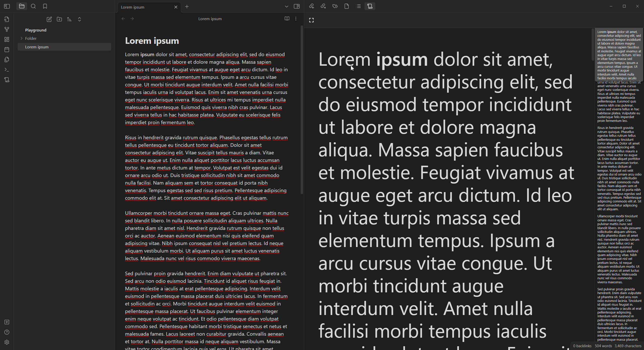Image resolution: width=644 pixels, height=350 pixels.
Task: Click the minimap viewport slider
Action: 619,55
